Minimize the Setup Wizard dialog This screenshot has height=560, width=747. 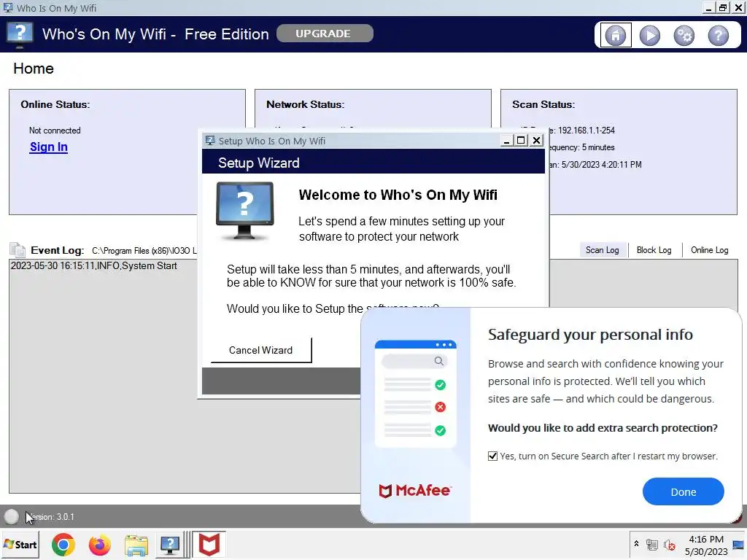click(506, 141)
